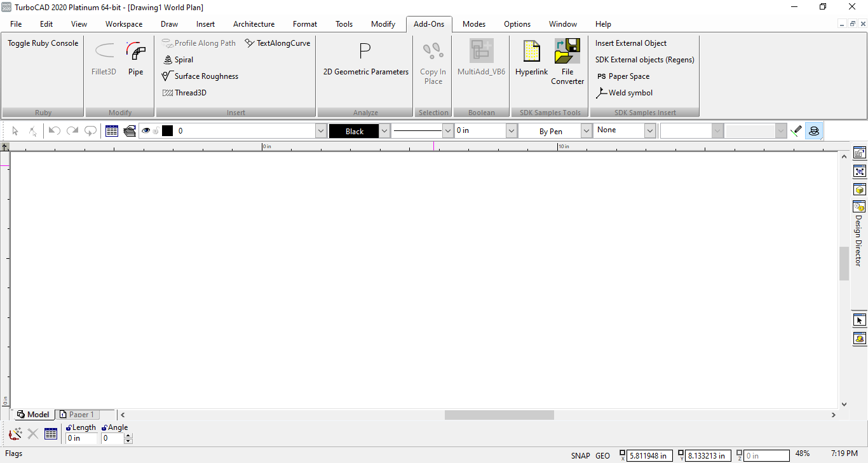Select the Thread3D tool

(x=184, y=93)
